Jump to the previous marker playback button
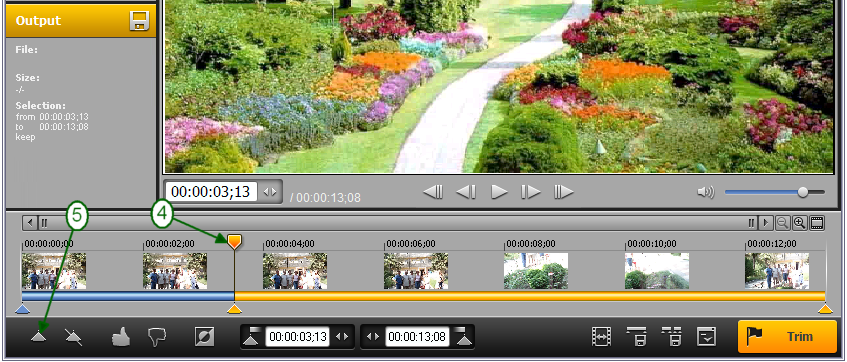Screen dimensions: 847x362 pos(433,192)
